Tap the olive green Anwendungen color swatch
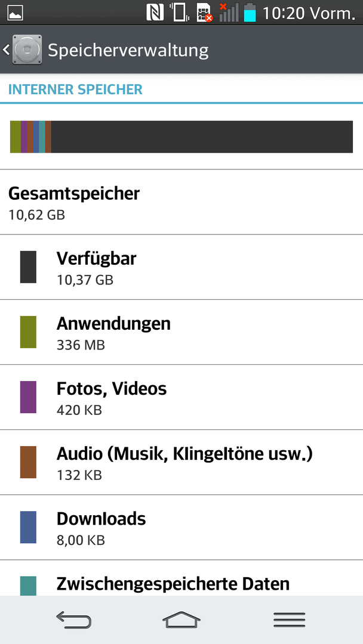Viewport: 363px width, 644px height. click(28, 332)
